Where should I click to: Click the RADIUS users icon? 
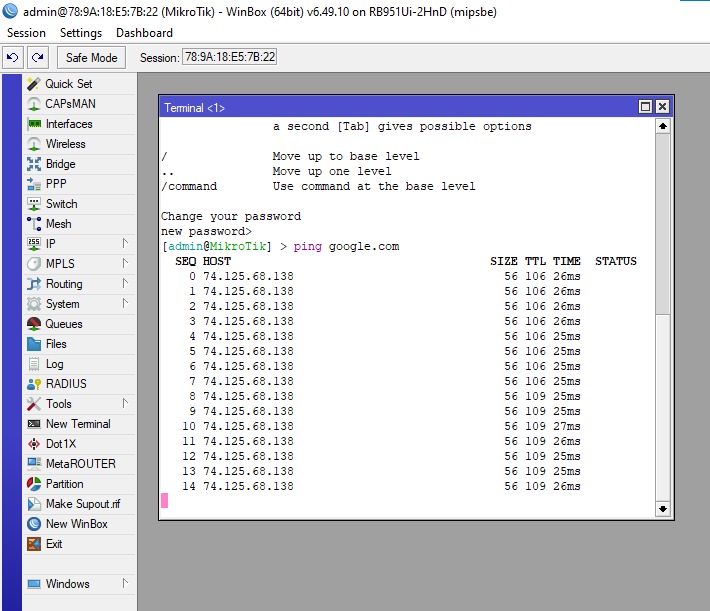pyautogui.click(x=34, y=384)
